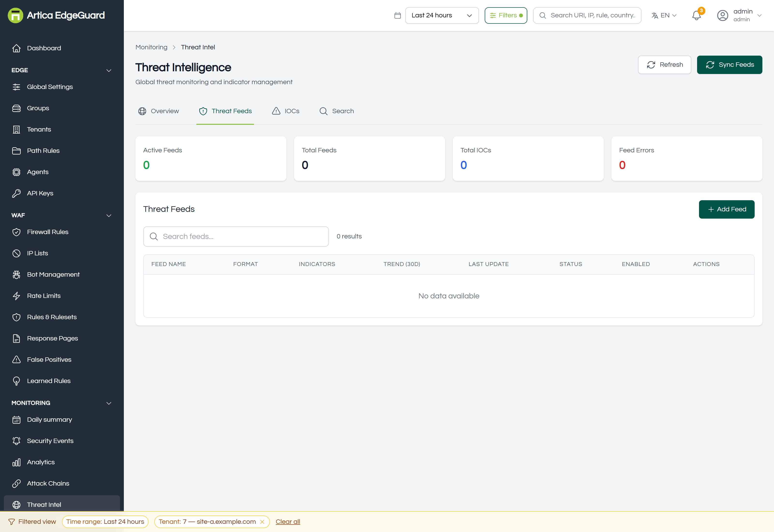Click the calendar icon beside time range
This screenshot has height=532, width=774.
tap(397, 16)
